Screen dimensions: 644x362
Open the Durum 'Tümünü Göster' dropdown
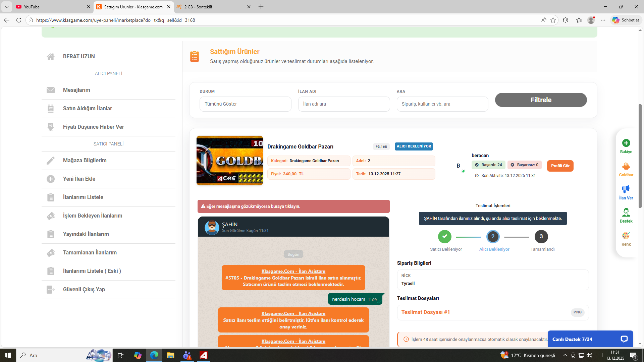point(245,104)
